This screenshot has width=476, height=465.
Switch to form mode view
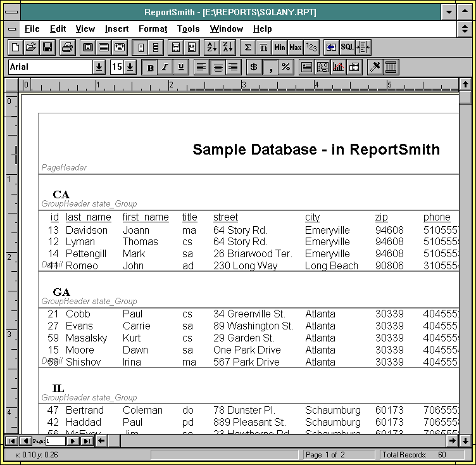[156, 48]
